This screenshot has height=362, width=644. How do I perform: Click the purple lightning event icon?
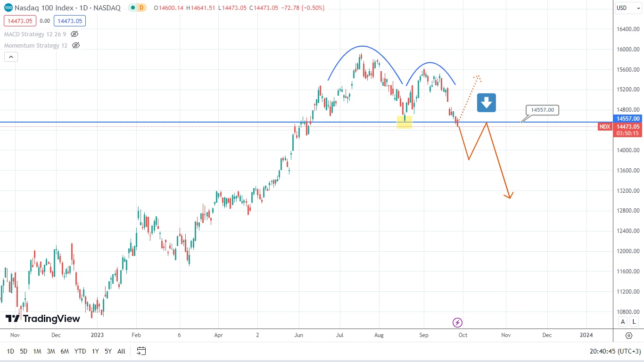(x=457, y=322)
